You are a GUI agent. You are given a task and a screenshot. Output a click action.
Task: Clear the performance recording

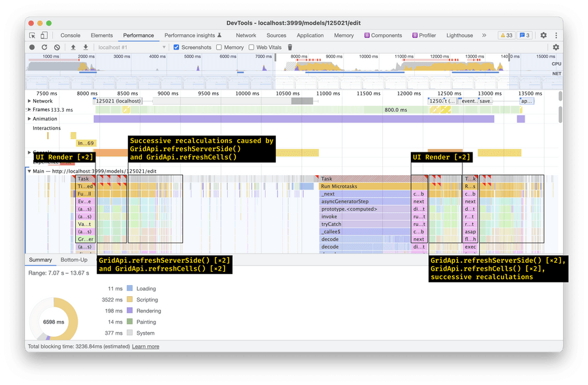pyautogui.click(x=57, y=47)
